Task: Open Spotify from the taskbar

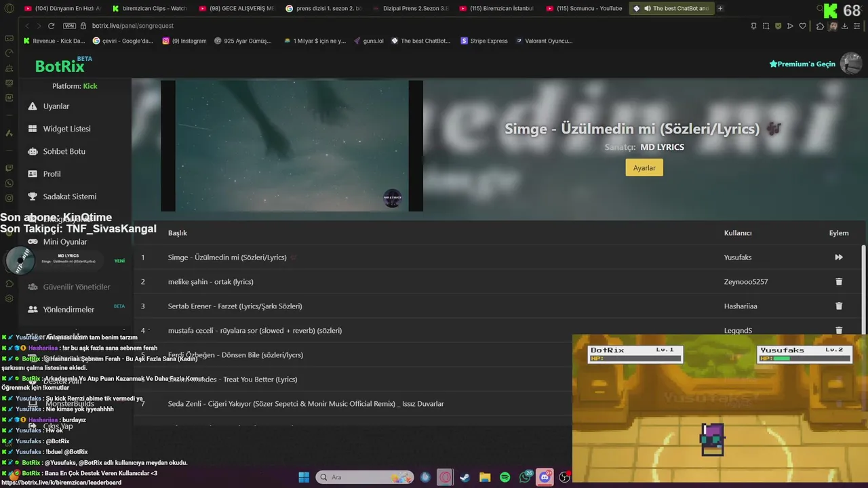Action: pyautogui.click(x=505, y=477)
